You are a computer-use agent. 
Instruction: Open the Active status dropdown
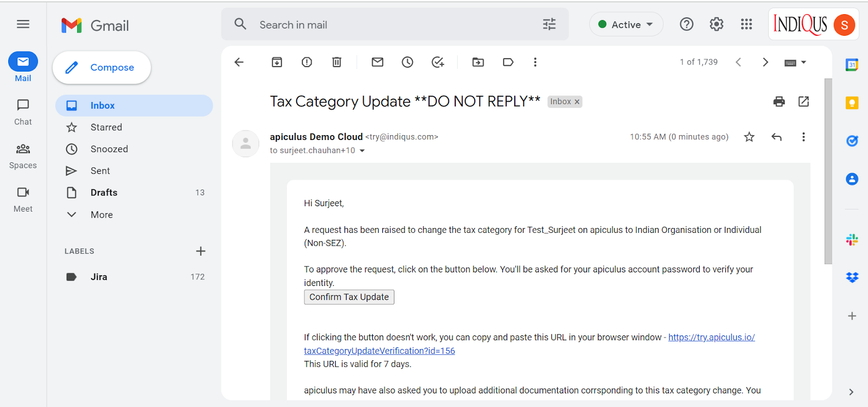pyautogui.click(x=626, y=24)
